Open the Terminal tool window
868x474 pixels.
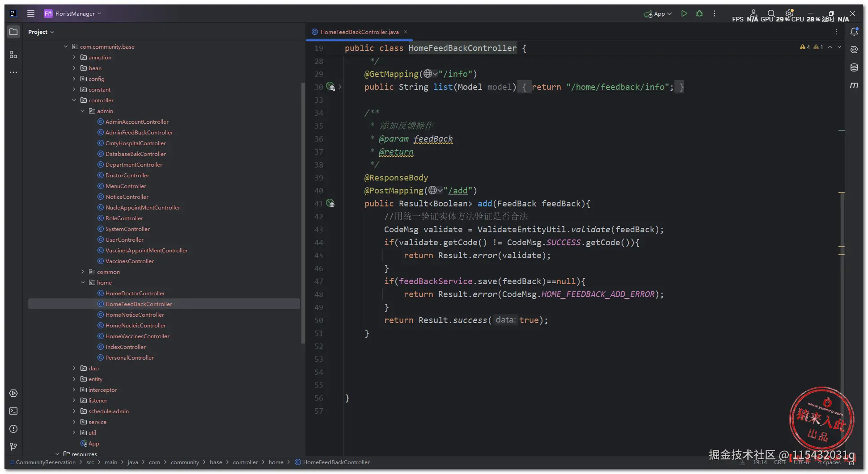pyautogui.click(x=13, y=411)
